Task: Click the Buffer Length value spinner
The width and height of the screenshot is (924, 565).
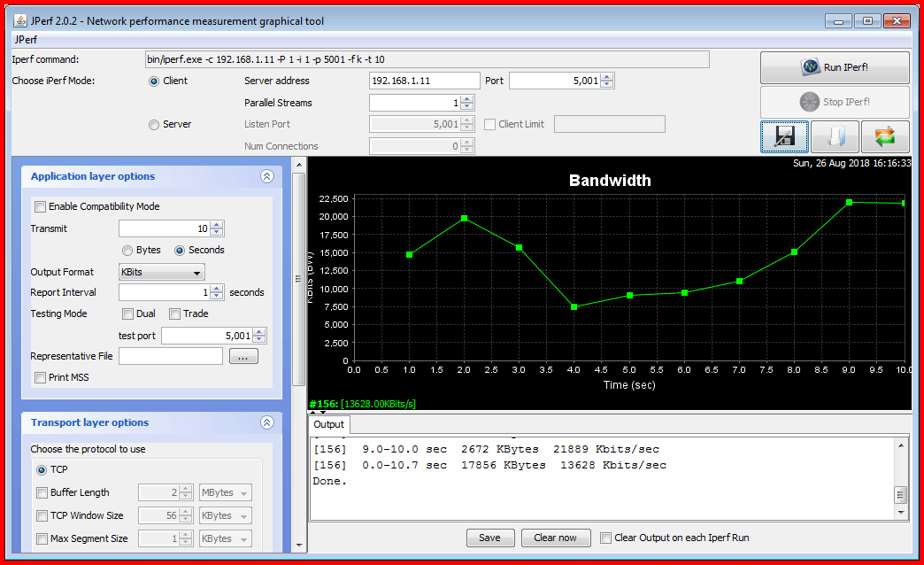Action: pos(166,492)
